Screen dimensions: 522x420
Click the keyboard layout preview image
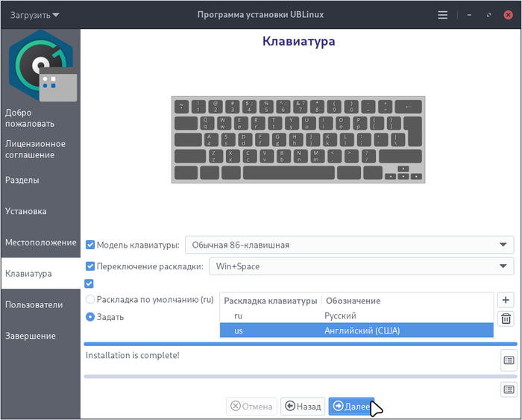pyautogui.click(x=298, y=139)
